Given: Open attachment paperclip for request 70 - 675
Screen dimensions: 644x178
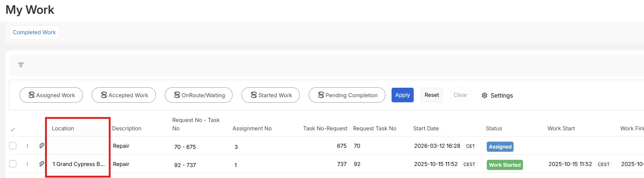Looking at the screenshot, I should tap(42, 146).
